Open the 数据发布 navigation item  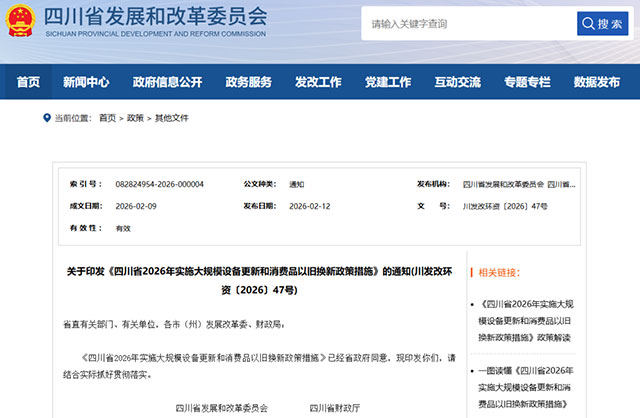coord(597,82)
